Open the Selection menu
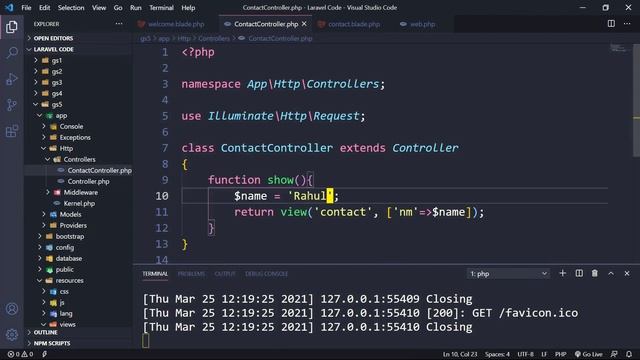The width and height of the screenshot is (640, 360). click(x=71, y=7)
